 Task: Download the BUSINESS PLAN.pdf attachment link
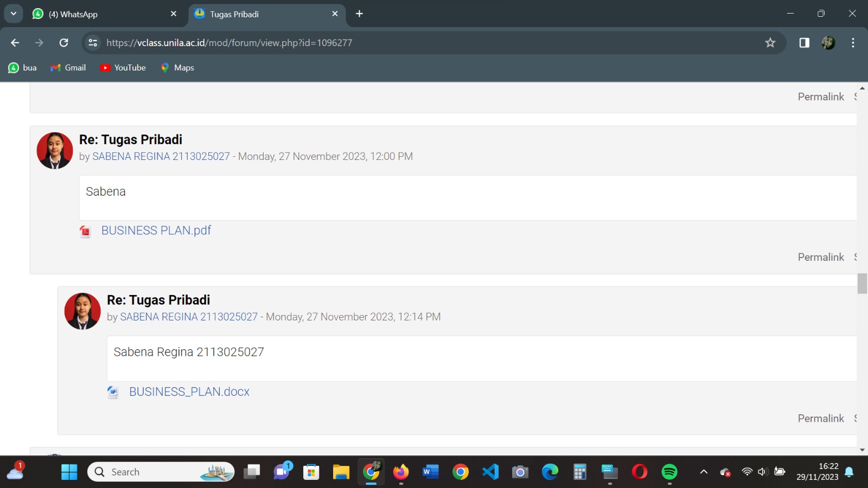(x=156, y=230)
